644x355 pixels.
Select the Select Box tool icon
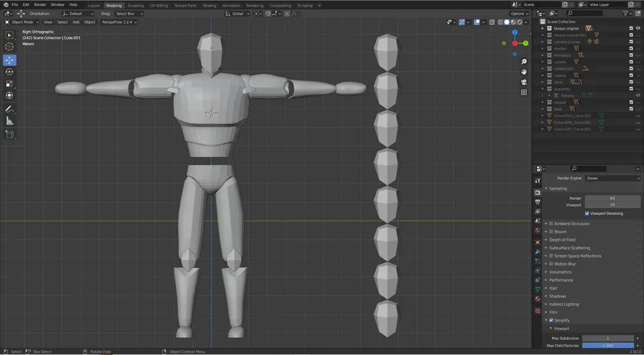coord(10,35)
